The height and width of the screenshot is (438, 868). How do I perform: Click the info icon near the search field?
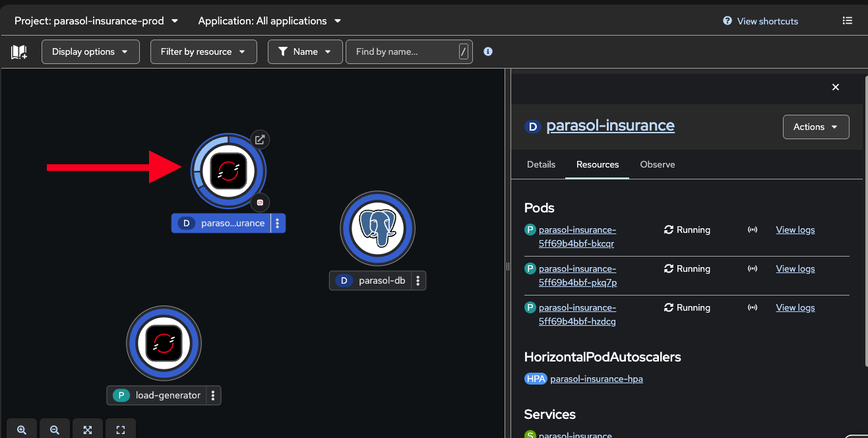(488, 51)
